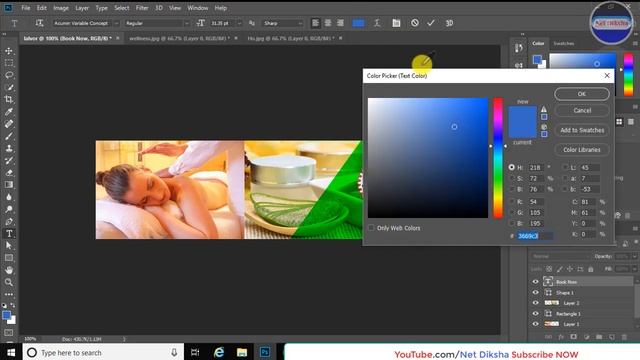Select the Eyedropper tool in toolbar

(9, 111)
